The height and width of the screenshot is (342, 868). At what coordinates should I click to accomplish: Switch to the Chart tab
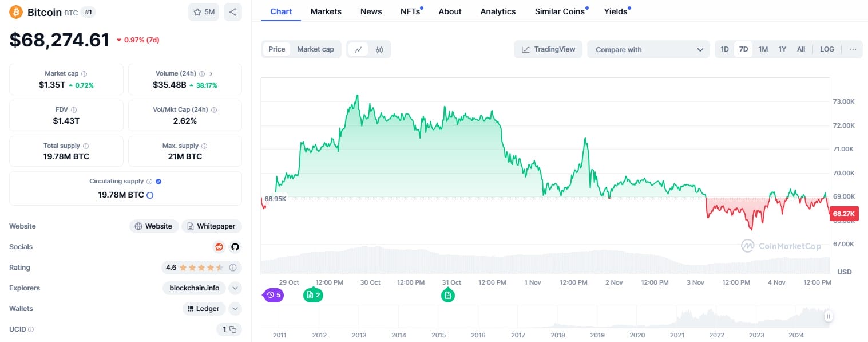point(281,11)
